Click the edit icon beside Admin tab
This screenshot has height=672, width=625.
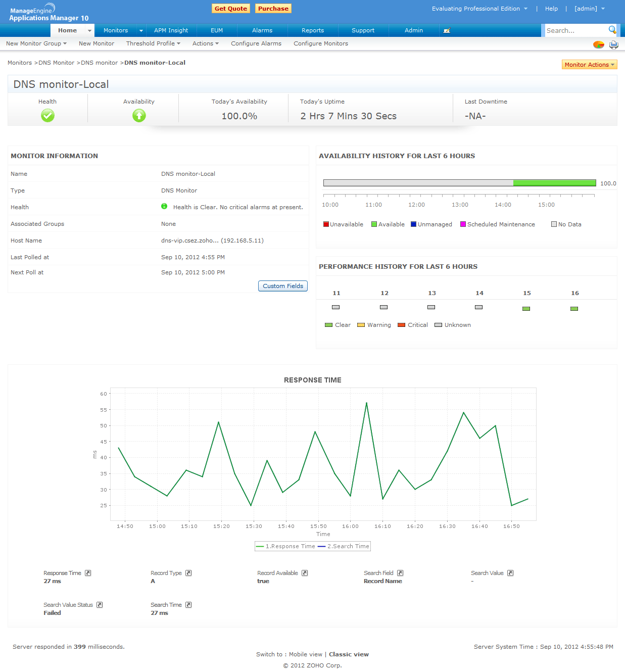(446, 31)
